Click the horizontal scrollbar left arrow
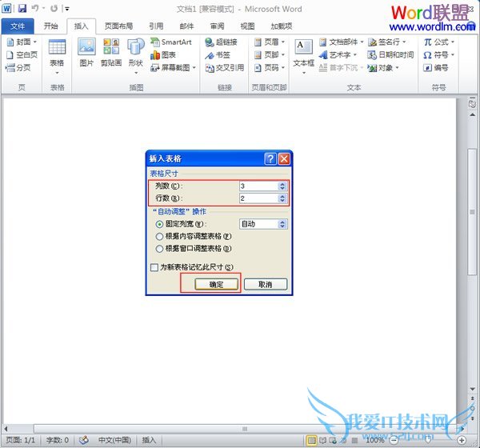The height and width of the screenshot is (448, 480). point(6,429)
